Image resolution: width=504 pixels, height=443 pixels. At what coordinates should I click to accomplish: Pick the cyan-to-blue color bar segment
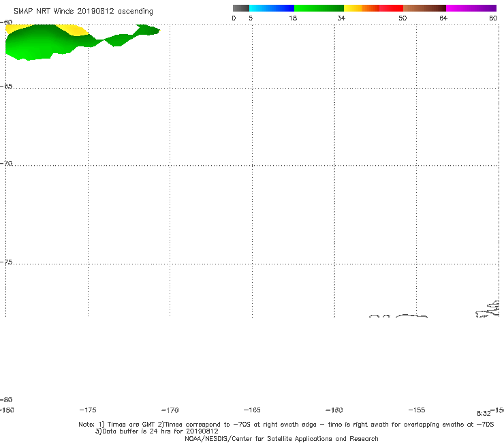pos(272,8)
